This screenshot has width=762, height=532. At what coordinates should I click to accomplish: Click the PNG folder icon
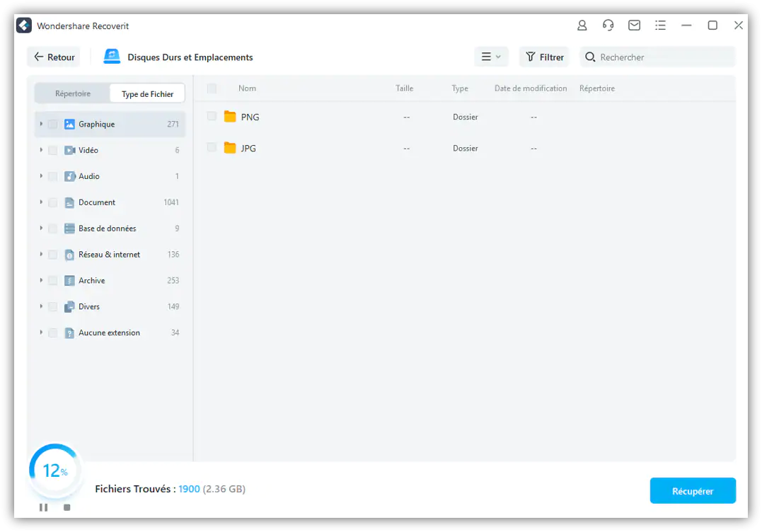pyautogui.click(x=230, y=117)
